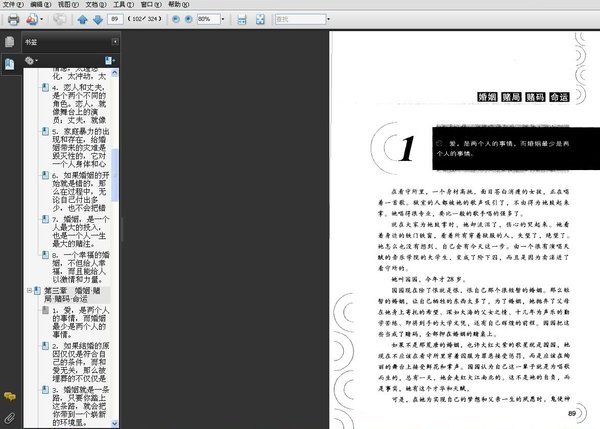Select bookmark 3. 婚姻就是一条路

tap(81, 406)
